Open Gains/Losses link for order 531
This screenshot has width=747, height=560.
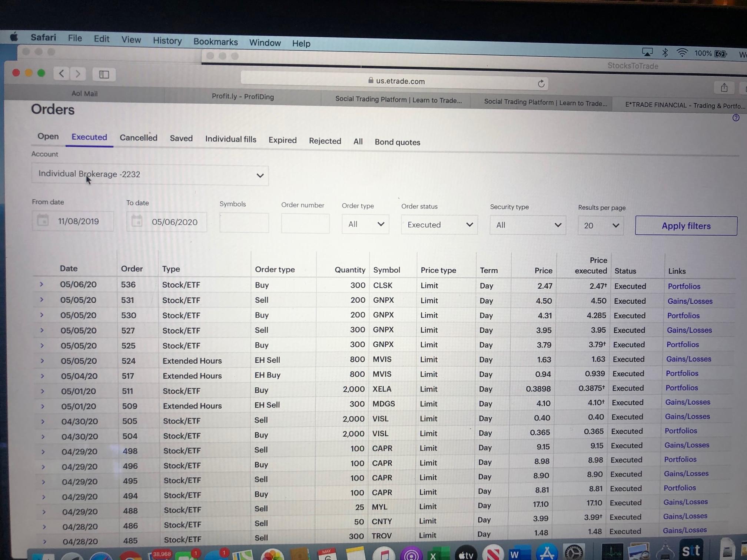tap(690, 301)
